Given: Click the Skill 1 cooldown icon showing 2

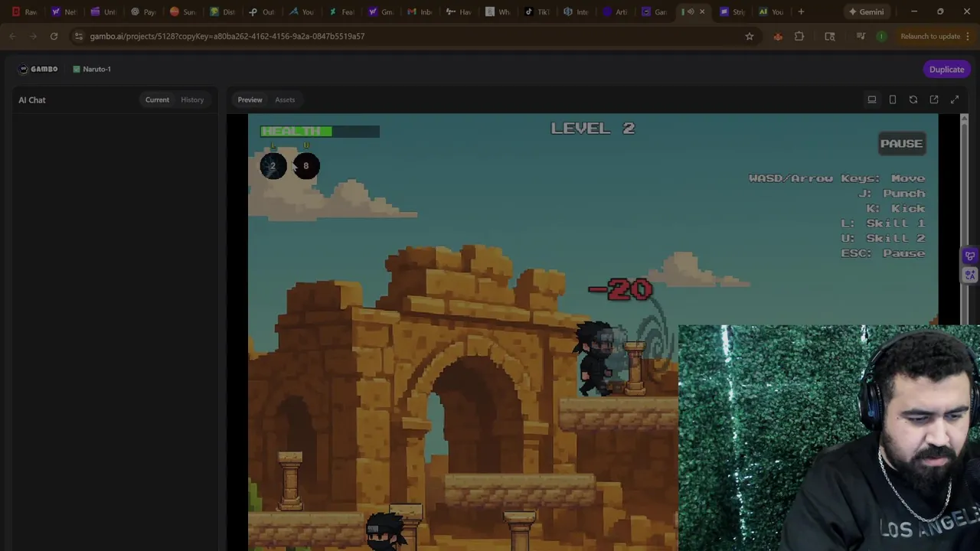Looking at the screenshot, I should click(273, 166).
